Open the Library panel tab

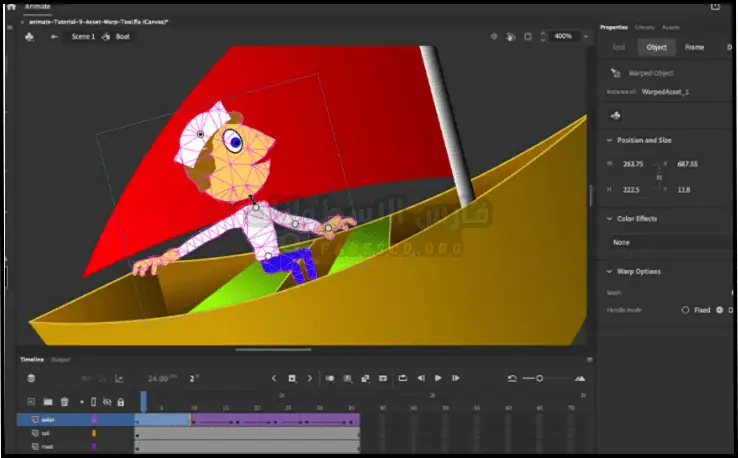coord(645,27)
